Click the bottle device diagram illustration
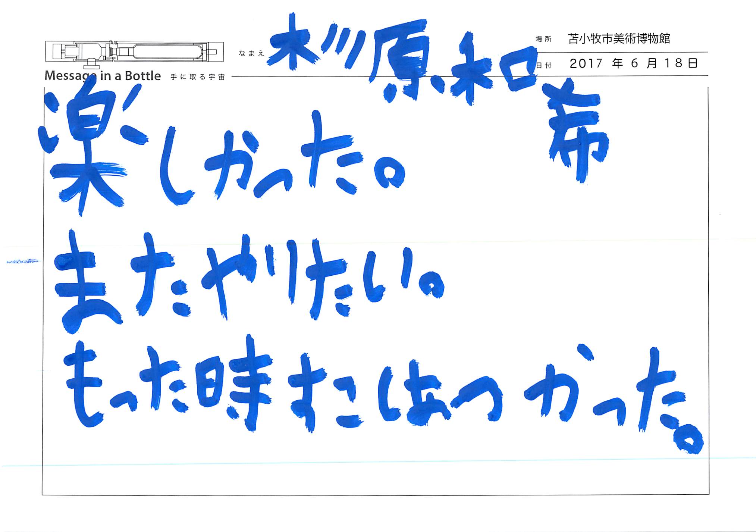756x532 pixels. (134, 54)
